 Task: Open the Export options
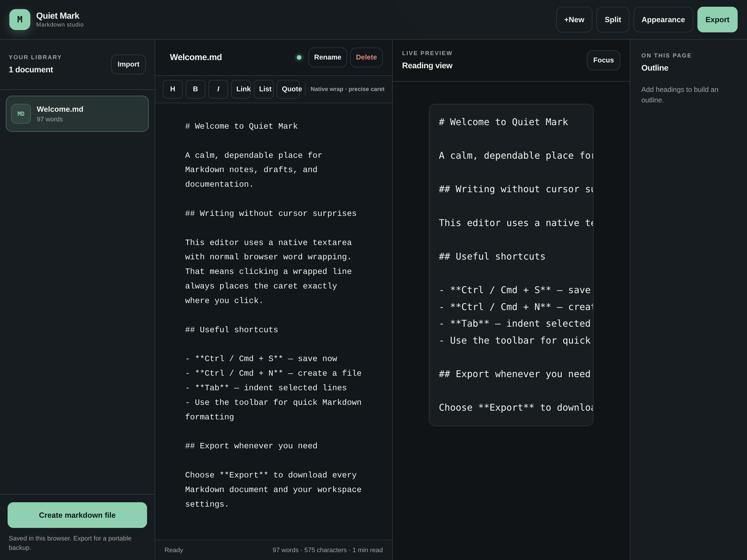(x=717, y=20)
